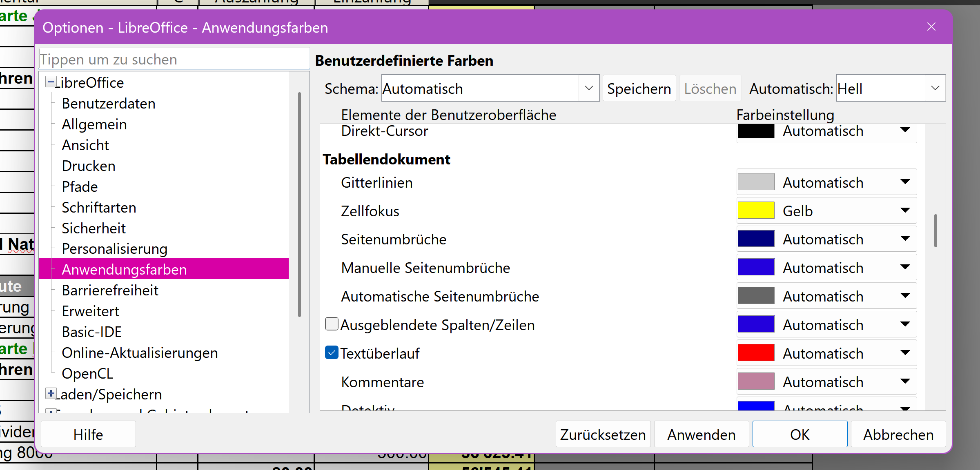The width and height of the screenshot is (980, 470).
Task: Click the Benutzerdefinierte Farben heading
Action: pos(404,61)
